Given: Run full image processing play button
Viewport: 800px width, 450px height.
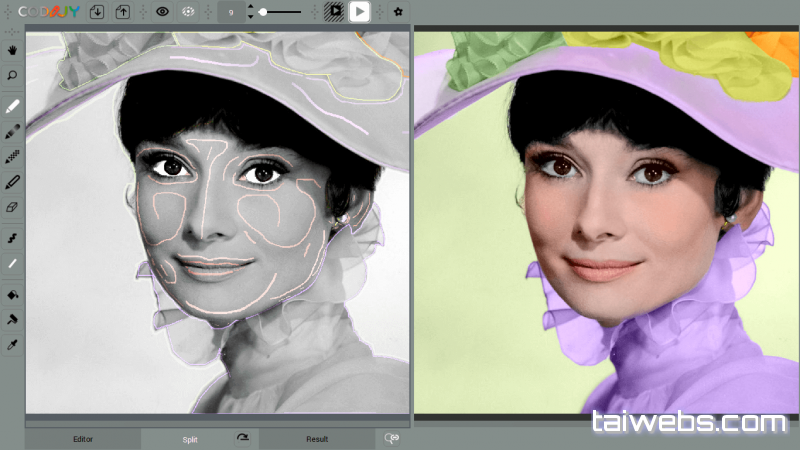Looking at the screenshot, I should click(359, 12).
